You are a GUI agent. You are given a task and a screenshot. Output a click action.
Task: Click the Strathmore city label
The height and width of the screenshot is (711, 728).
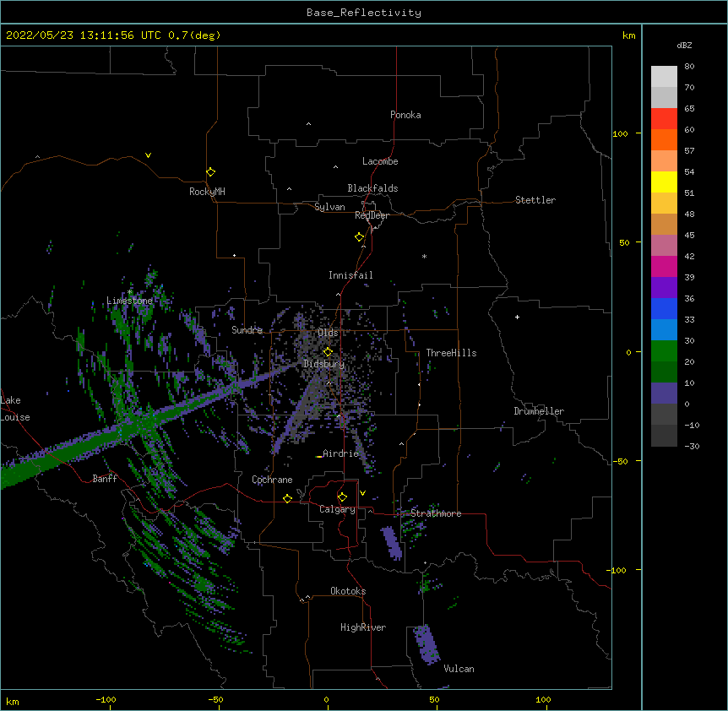pyautogui.click(x=436, y=513)
